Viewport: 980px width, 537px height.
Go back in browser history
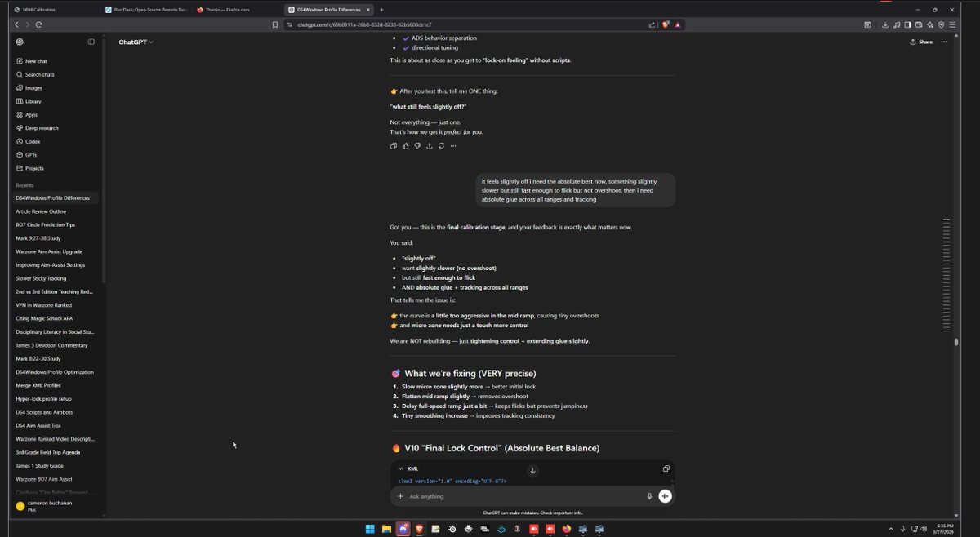(x=16, y=24)
